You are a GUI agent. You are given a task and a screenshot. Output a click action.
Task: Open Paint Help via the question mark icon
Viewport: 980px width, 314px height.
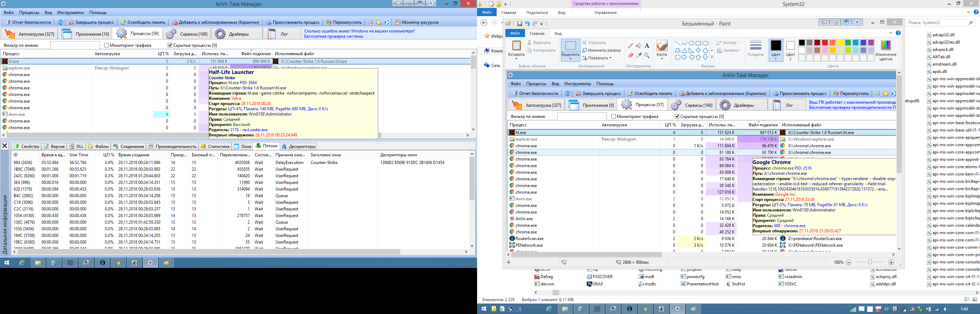coord(898,33)
